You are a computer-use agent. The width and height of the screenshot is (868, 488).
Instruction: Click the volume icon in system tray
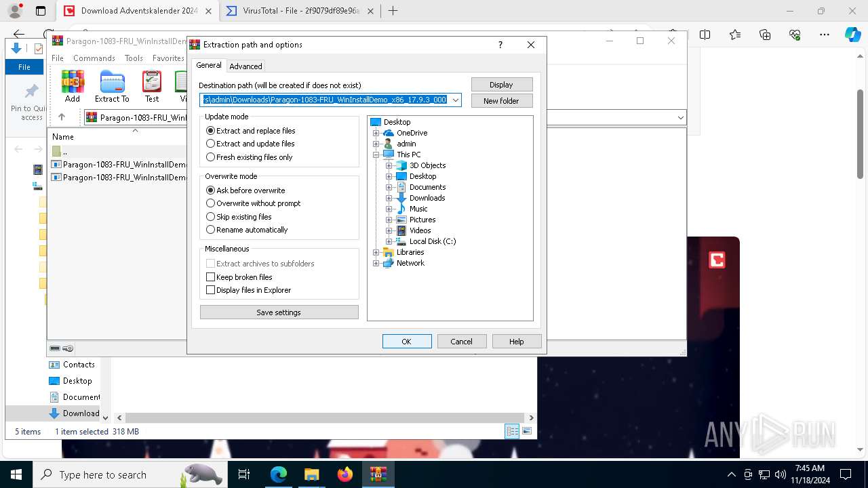click(781, 474)
